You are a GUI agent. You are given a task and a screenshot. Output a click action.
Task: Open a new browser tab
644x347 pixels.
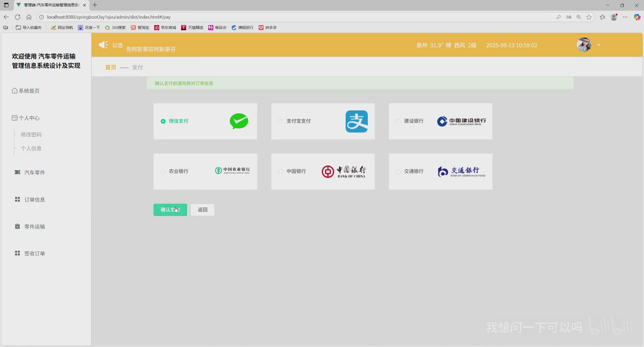coord(95,5)
